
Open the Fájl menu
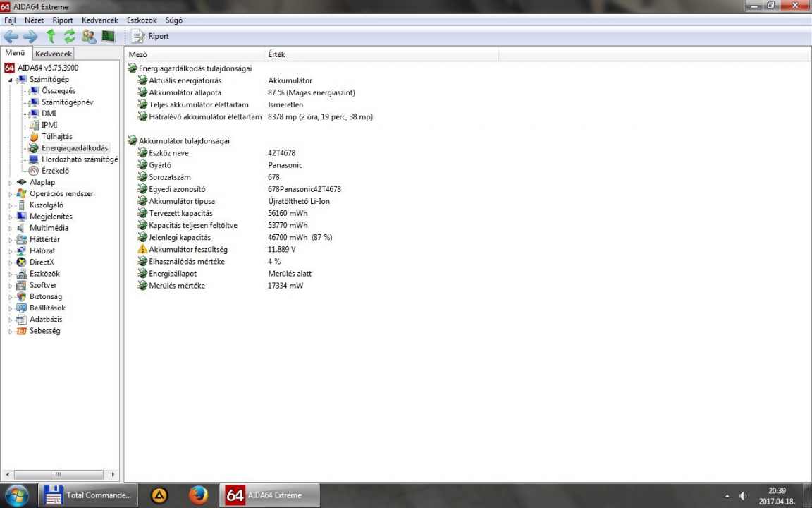[x=10, y=20]
